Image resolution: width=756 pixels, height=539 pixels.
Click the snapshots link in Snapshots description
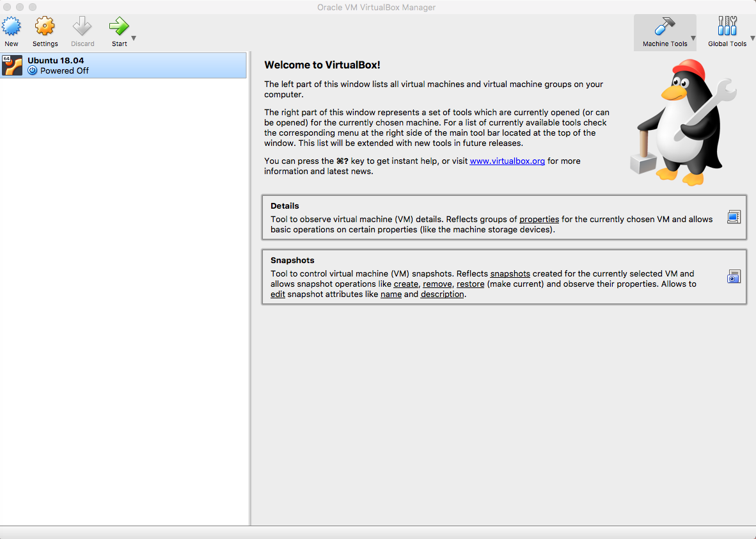[x=510, y=273]
